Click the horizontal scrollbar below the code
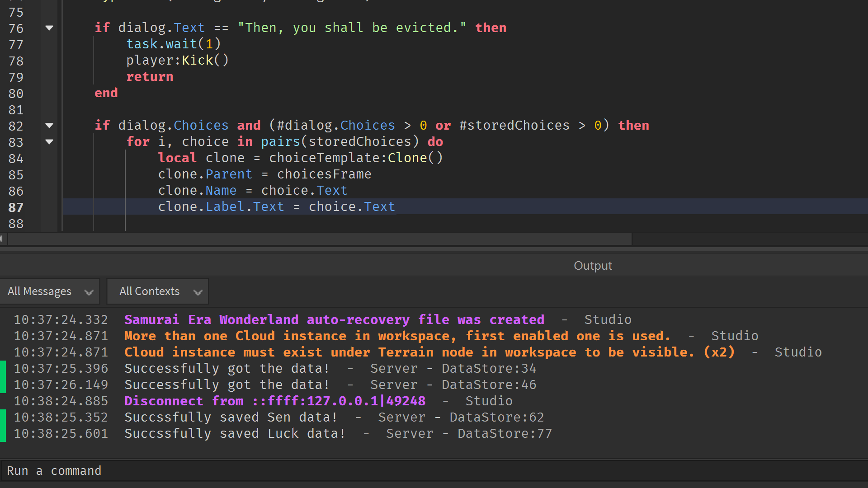Viewport: 868px width, 488px height. point(316,239)
